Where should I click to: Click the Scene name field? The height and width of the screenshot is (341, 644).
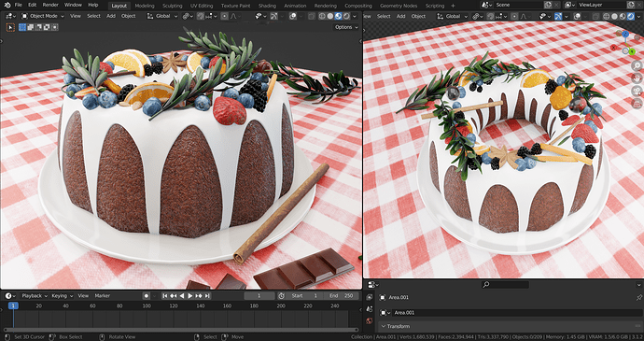coord(518,6)
